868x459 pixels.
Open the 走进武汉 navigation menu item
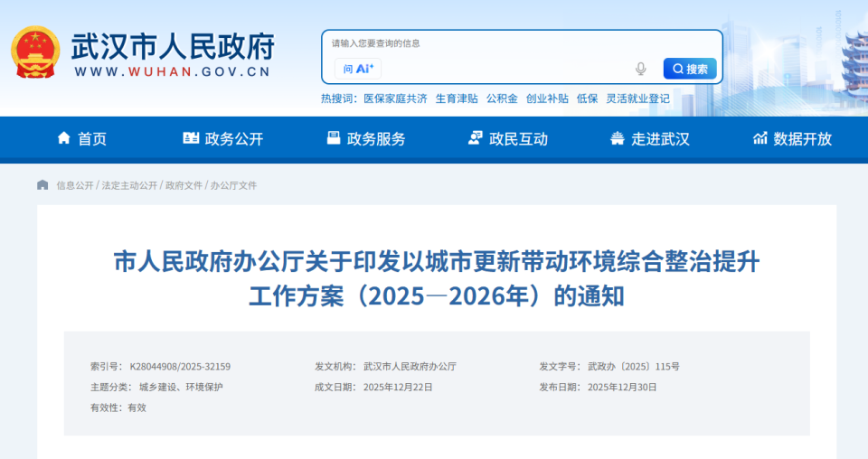(660, 139)
